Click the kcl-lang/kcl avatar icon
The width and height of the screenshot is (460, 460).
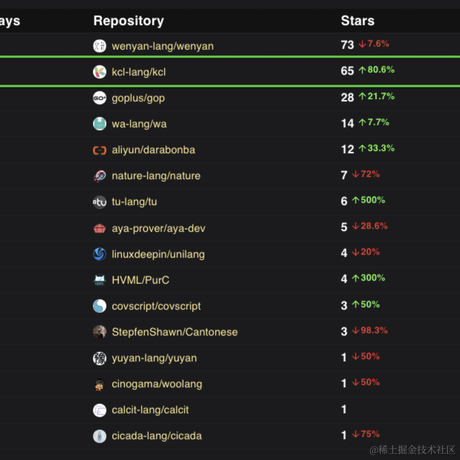pyautogui.click(x=99, y=72)
